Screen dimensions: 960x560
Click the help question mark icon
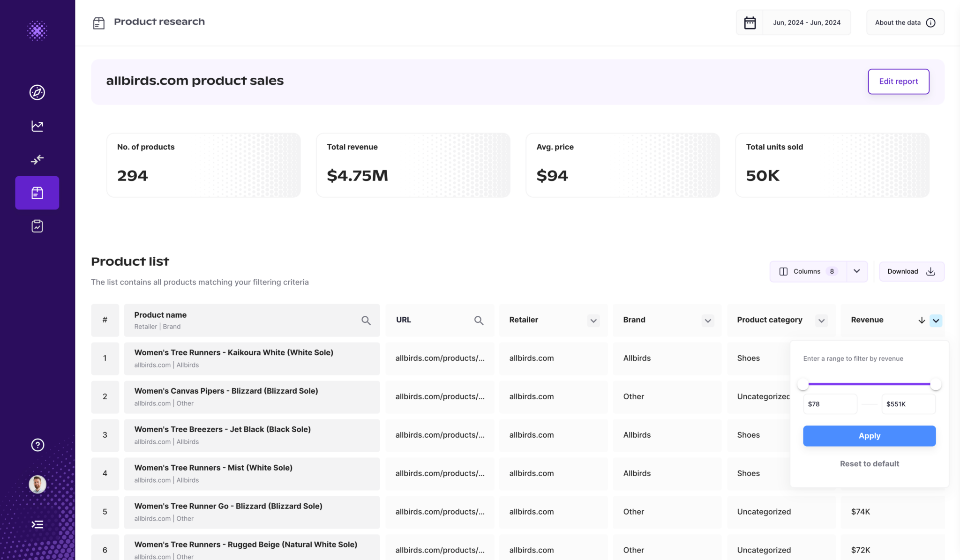37,445
